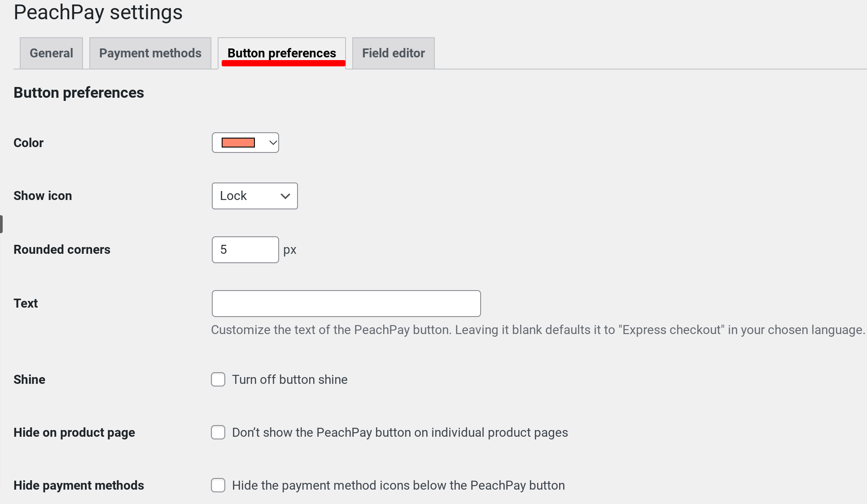Open PeachPay General settings panel
This screenshot has height=504, width=867.
pos(51,53)
